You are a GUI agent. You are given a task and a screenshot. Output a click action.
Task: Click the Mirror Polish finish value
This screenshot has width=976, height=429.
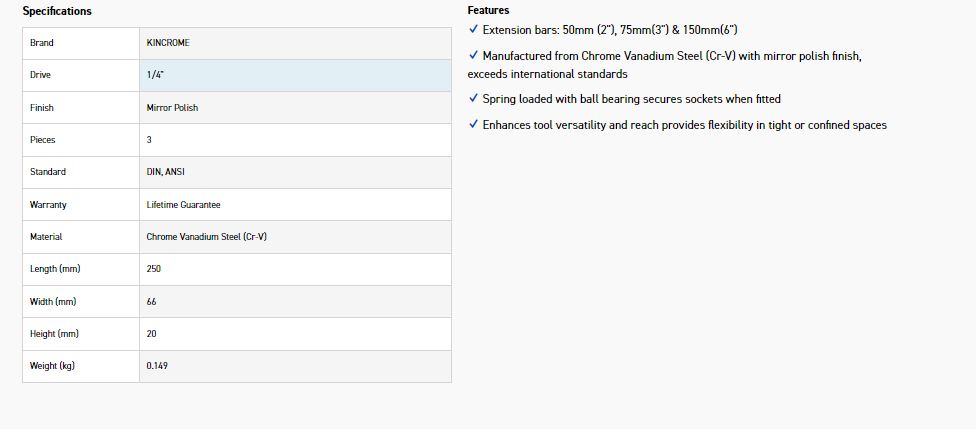(x=172, y=108)
